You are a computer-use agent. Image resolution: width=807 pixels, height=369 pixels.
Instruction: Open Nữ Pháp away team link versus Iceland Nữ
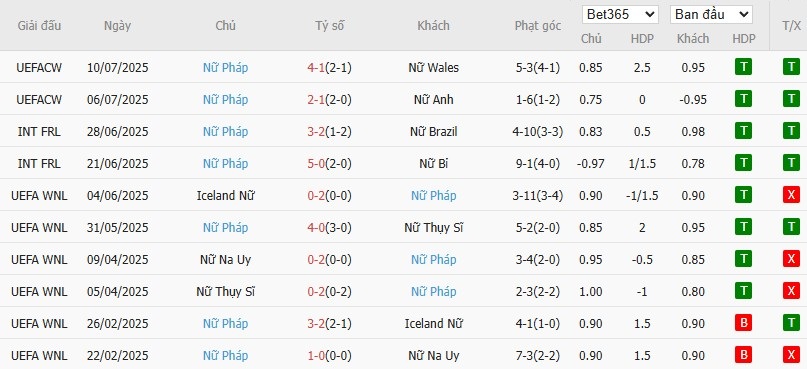tap(433, 196)
